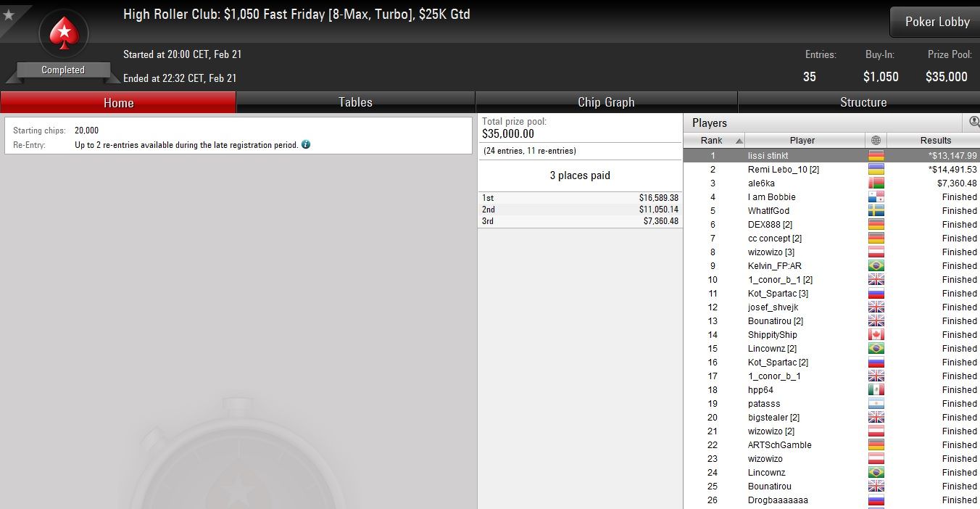The height and width of the screenshot is (509, 980).
Task: Select player row ale6ka
Action: (x=831, y=183)
